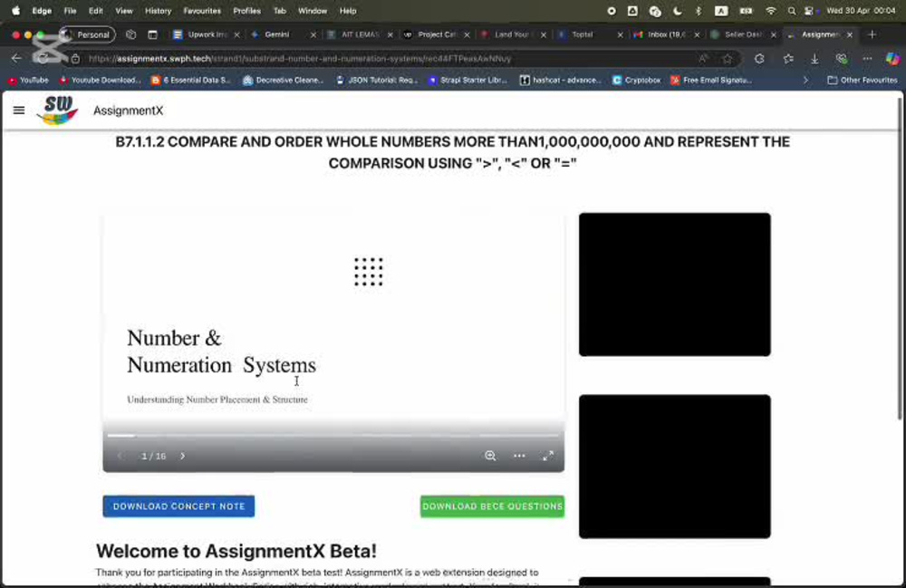Open JSON Tutorial bookmark
The image size is (906, 588).
pos(377,81)
